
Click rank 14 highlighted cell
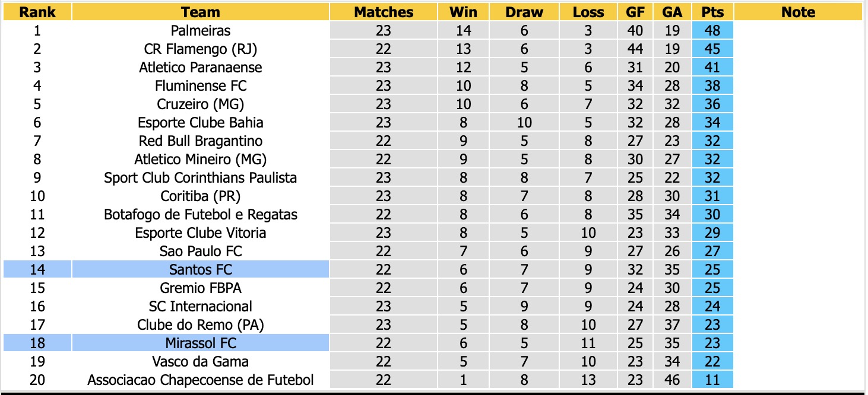click(37, 270)
